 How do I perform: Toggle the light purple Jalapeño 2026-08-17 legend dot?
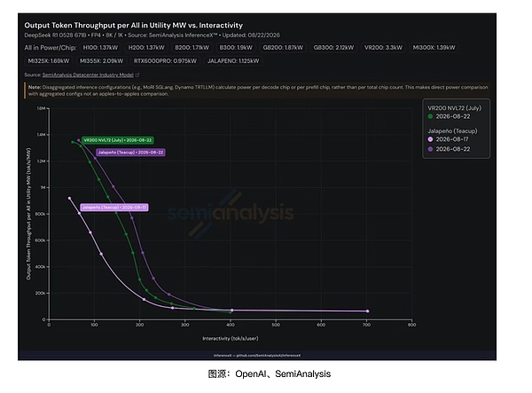430,139
